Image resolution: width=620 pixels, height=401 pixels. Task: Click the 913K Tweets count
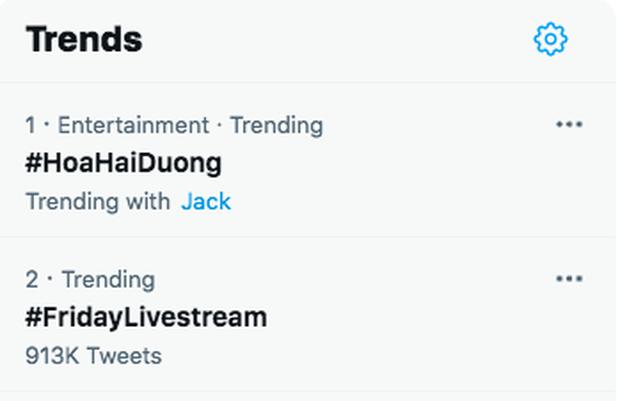[x=93, y=355]
